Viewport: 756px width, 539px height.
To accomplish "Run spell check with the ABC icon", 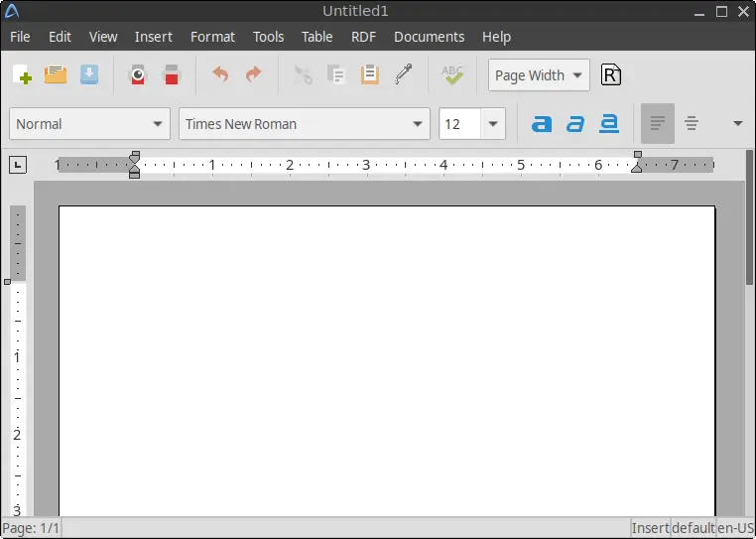I will tap(452, 74).
